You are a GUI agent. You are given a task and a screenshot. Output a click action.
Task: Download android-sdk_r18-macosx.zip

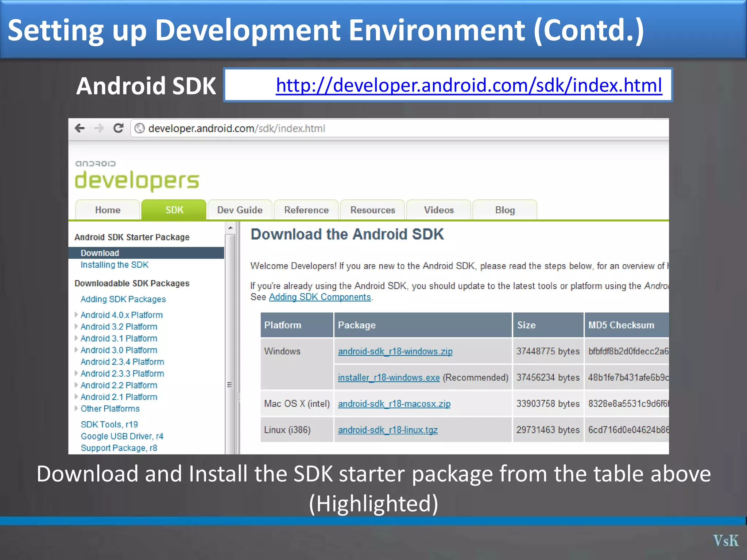click(x=394, y=404)
